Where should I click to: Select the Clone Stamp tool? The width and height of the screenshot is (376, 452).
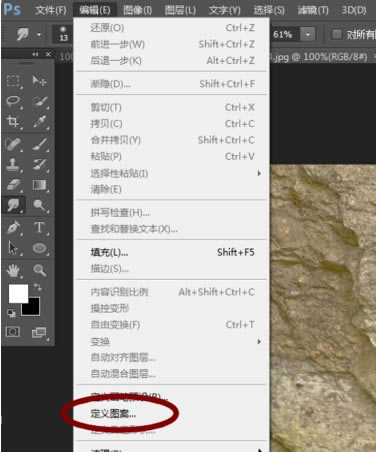point(13,164)
